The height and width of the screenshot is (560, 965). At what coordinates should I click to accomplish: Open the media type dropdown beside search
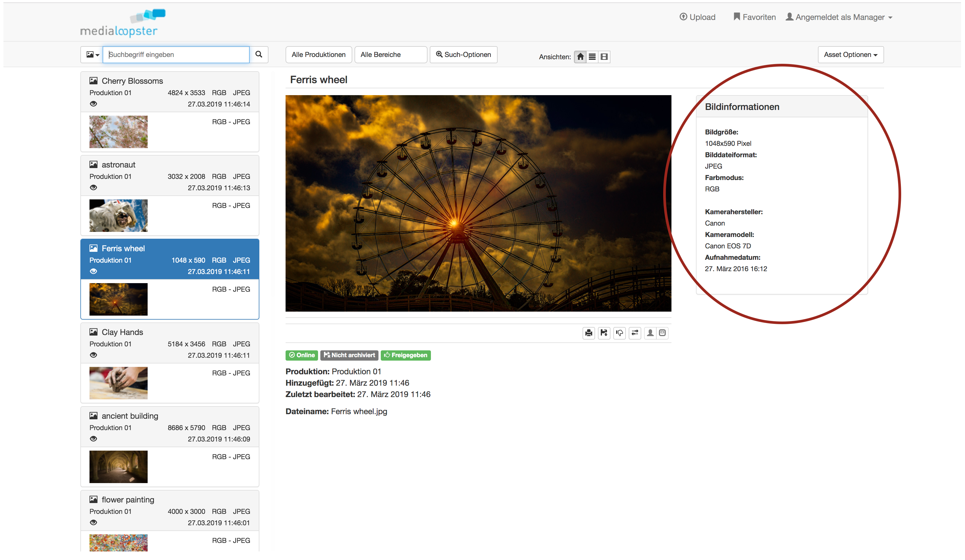pyautogui.click(x=92, y=54)
